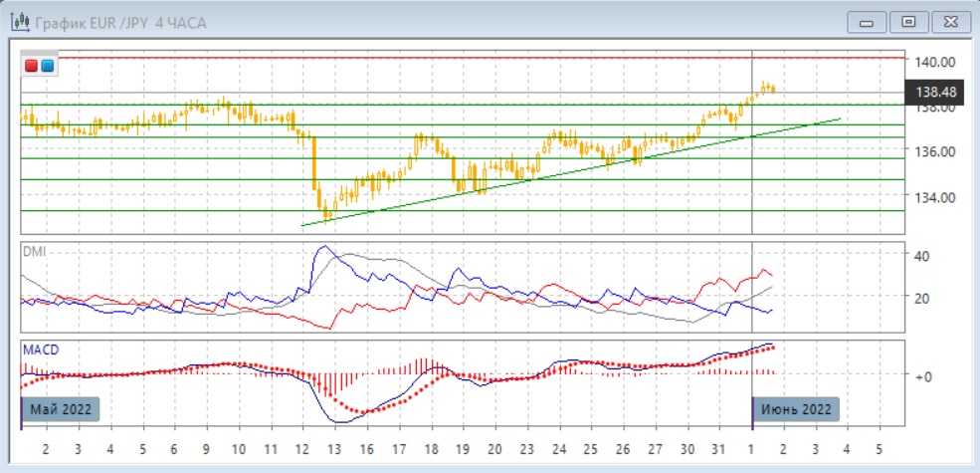Click the blue square button on chart

[x=47, y=67]
